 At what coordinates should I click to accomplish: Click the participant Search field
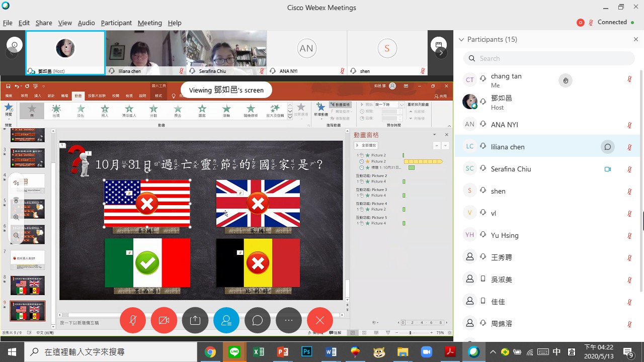pos(548,58)
